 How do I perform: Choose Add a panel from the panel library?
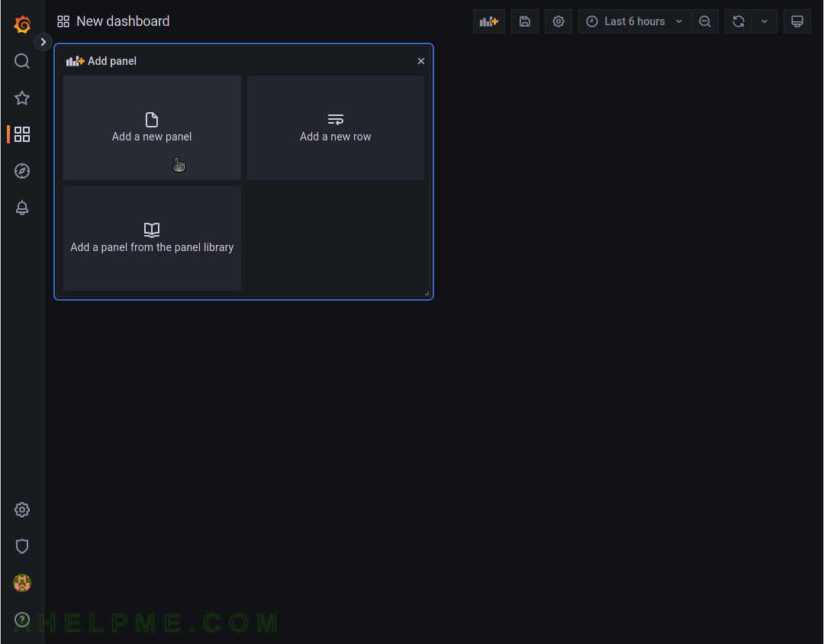(152, 238)
